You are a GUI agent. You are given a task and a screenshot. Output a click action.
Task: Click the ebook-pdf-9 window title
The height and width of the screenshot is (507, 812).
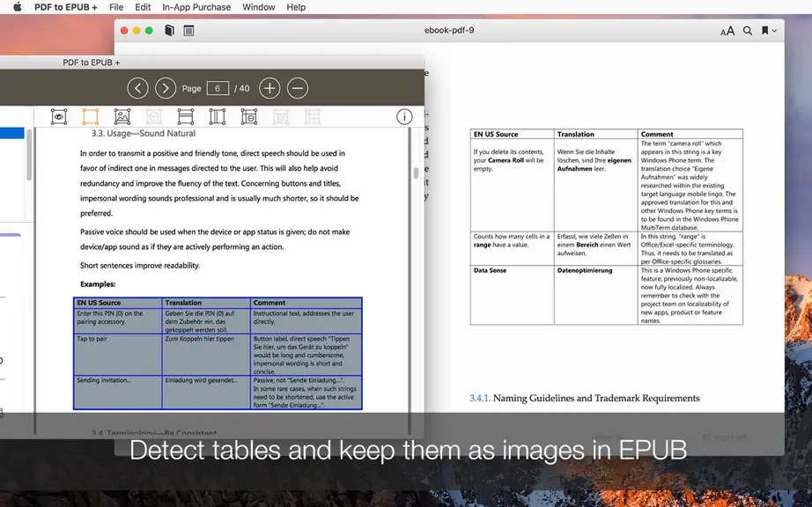[449, 30]
